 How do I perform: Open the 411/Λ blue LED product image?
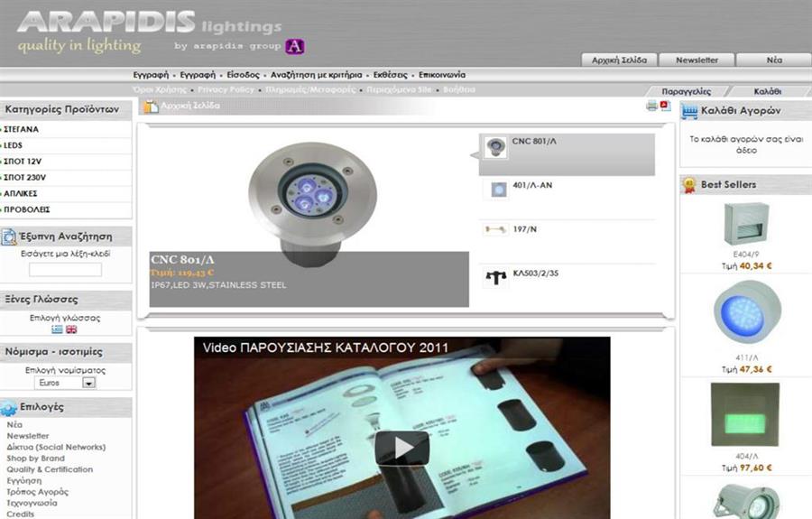747,312
